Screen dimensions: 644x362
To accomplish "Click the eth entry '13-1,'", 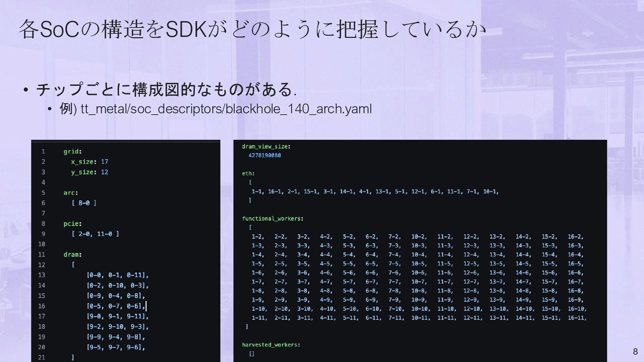I will [383, 192].
